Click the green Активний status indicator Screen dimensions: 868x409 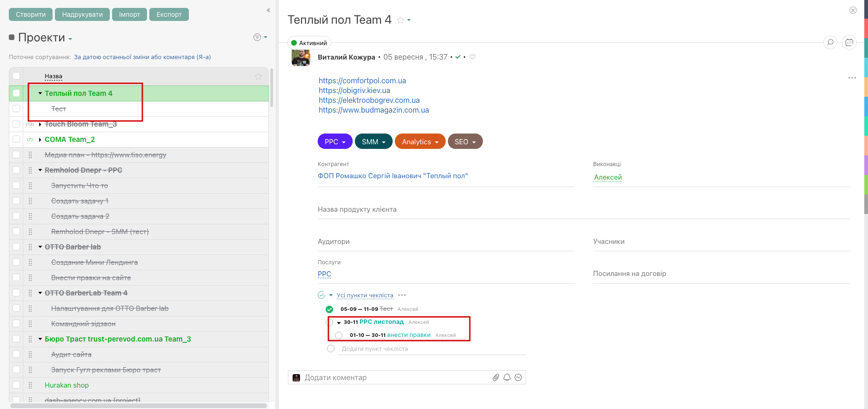click(x=308, y=43)
